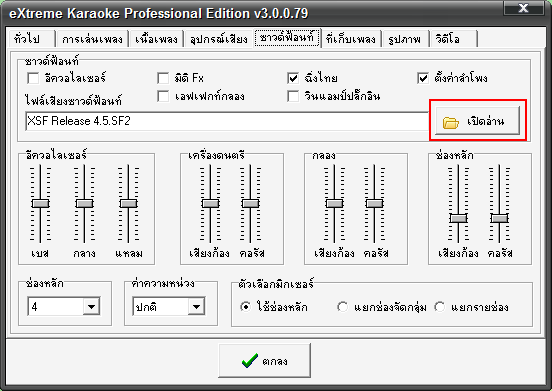552x391 pixels.
Task: Click the กลาง equalizer slider handle
Action: pos(84,203)
